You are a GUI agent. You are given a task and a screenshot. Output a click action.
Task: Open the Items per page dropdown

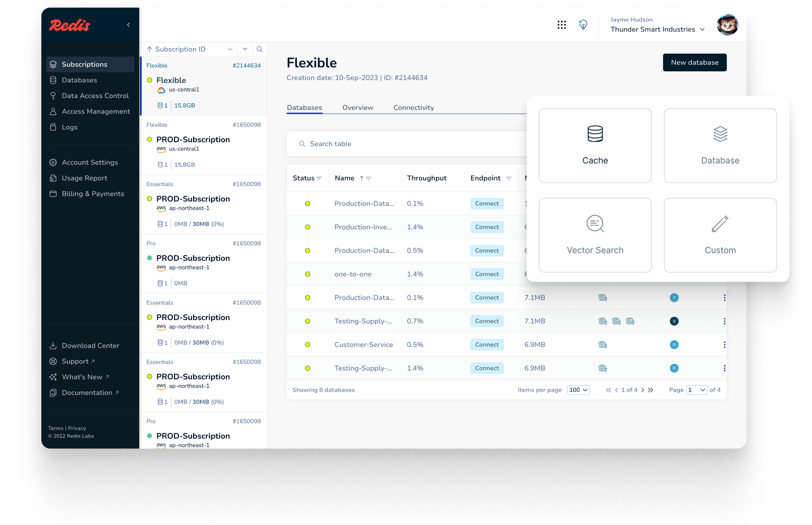[578, 390]
